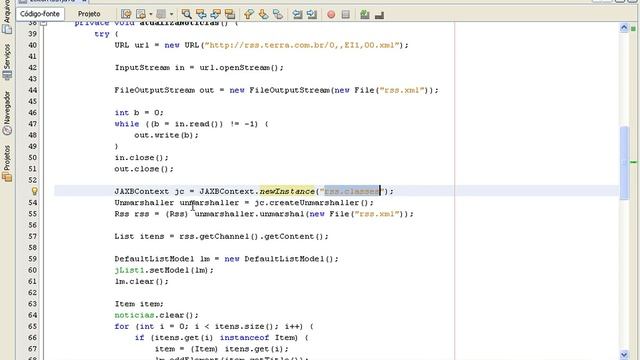Click "int b = 0;" on line 46
The image size is (640, 360).
tap(139, 112)
